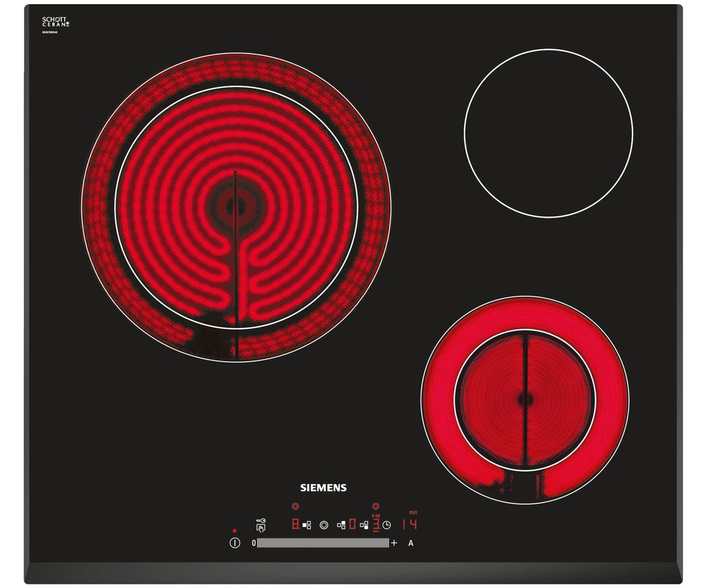Touch the glowing lower-right cooking zone

click(x=525, y=400)
